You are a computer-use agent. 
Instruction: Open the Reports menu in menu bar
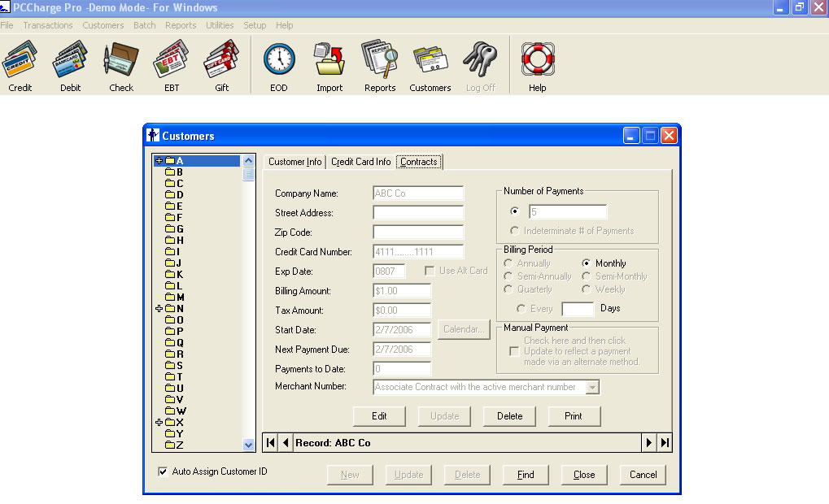181,25
